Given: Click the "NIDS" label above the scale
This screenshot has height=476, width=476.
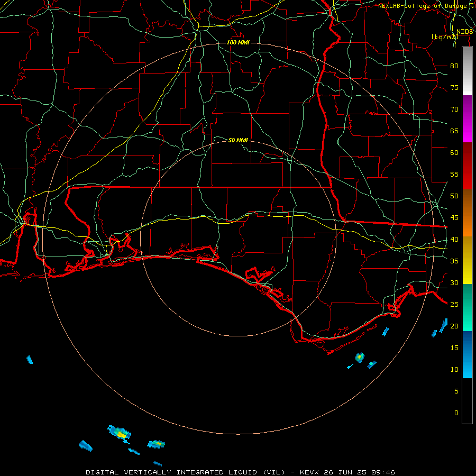Looking at the screenshot, I should (x=465, y=32).
